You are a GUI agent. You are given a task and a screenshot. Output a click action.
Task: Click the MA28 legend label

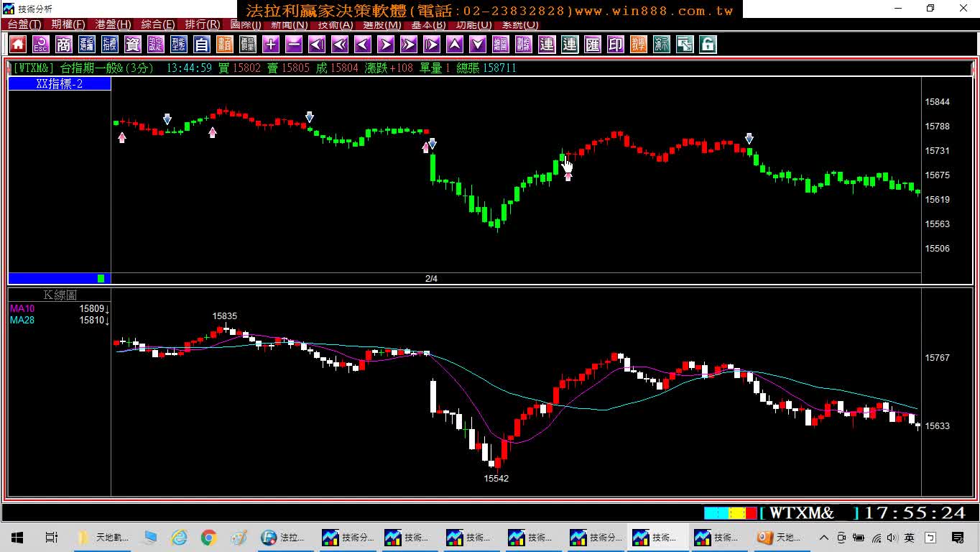pos(22,320)
